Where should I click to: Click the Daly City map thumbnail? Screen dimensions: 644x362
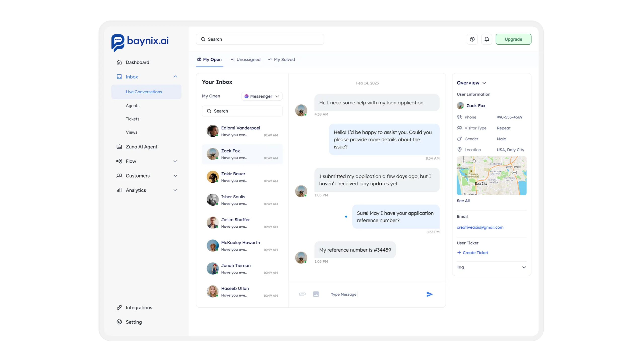(491, 176)
